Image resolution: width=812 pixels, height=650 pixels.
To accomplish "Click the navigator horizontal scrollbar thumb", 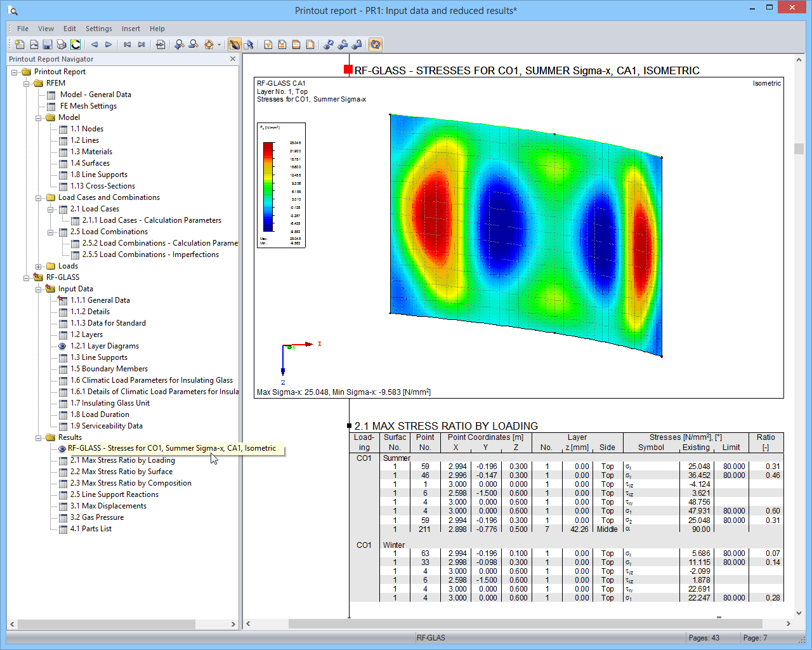I will [x=107, y=624].
